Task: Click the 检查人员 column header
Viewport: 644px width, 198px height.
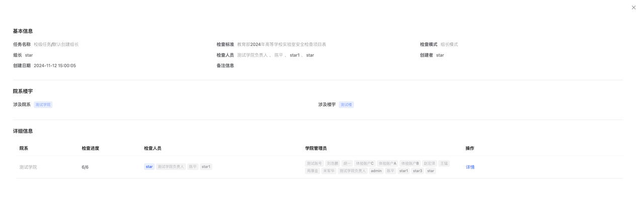Action: (x=152, y=148)
